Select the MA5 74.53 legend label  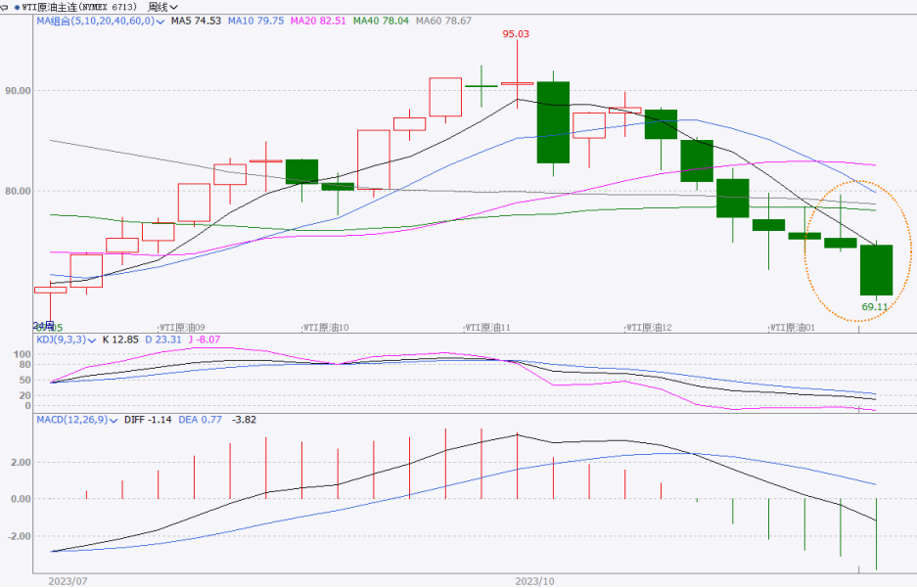tap(196, 20)
